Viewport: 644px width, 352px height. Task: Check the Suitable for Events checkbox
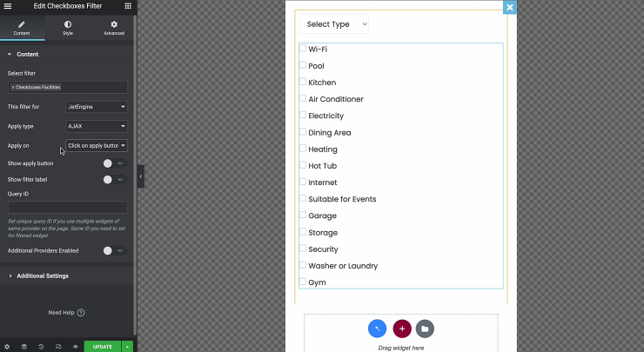(x=303, y=198)
